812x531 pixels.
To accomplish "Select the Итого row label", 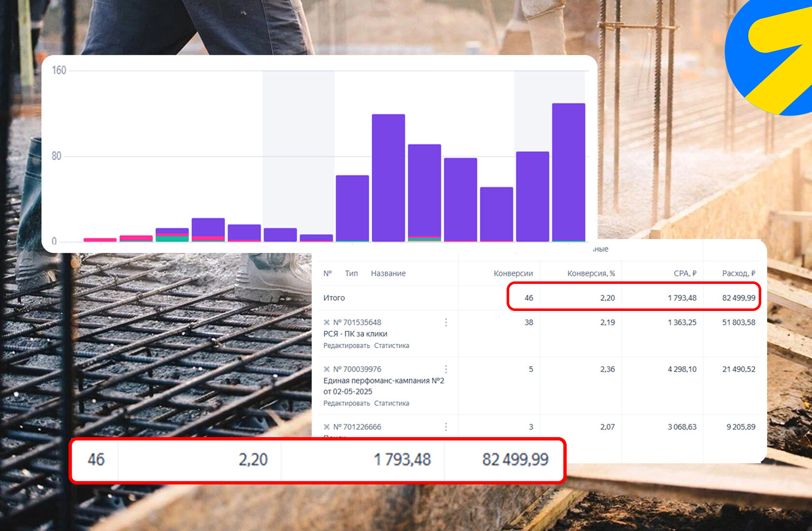I will 334,298.
